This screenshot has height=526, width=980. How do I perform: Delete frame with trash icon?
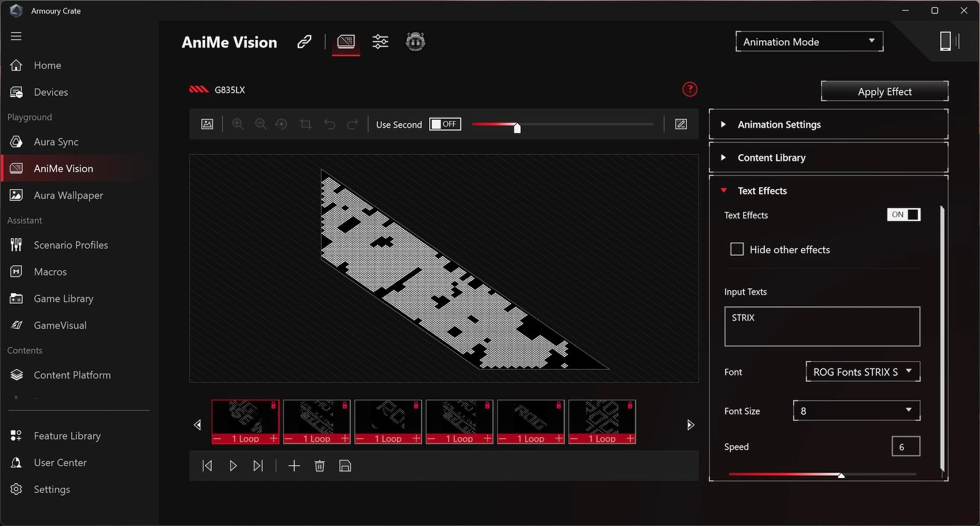(x=320, y=466)
